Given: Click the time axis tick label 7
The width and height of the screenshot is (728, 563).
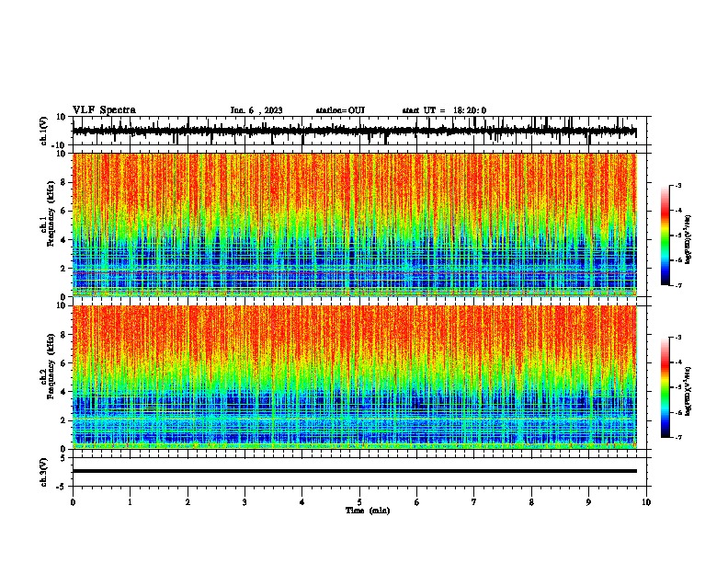Looking at the screenshot, I should (x=474, y=502).
